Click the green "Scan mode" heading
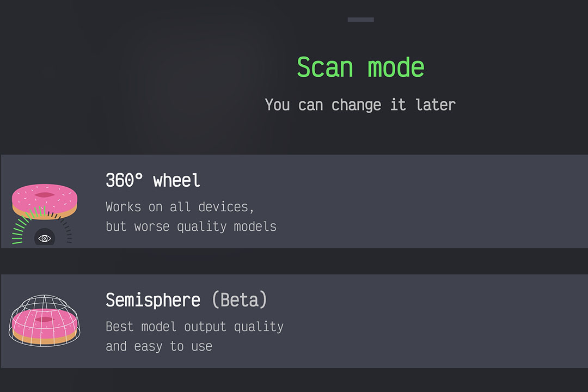 pos(360,68)
